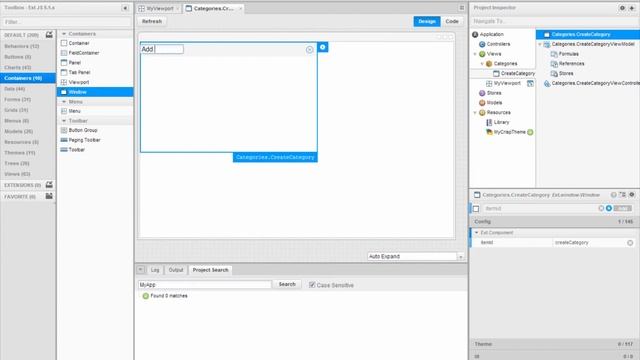Toggle the blue show-common-configs button
This screenshot has width=640, height=360.
click(x=609, y=208)
